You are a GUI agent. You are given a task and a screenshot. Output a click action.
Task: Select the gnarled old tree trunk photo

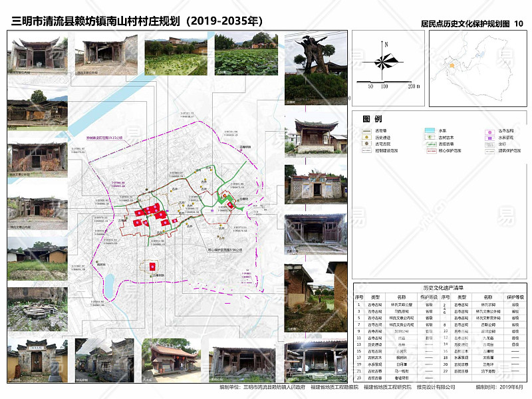coord(316,68)
